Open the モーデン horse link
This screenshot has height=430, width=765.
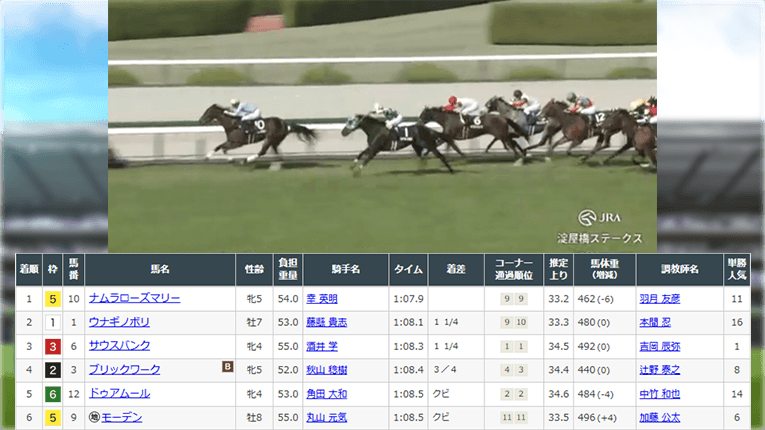click(x=121, y=417)
